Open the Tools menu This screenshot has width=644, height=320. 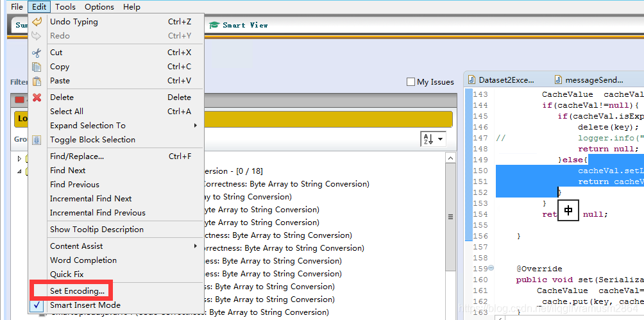pyautogui.click(x=65, y=7)
